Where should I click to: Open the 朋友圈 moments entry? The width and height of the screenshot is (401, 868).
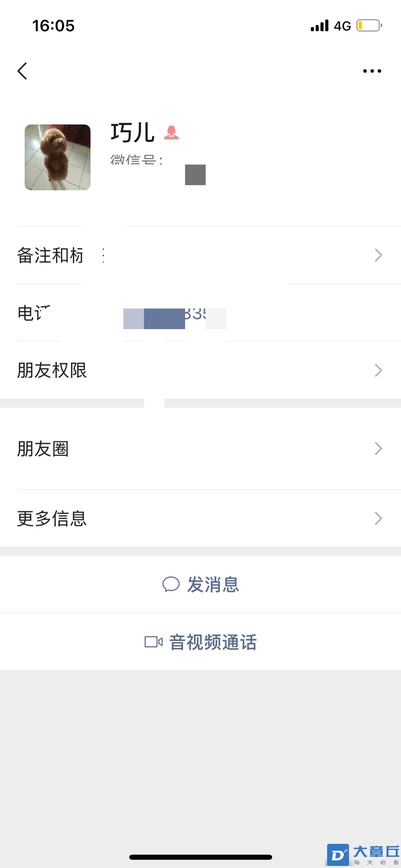click(200, 448)
